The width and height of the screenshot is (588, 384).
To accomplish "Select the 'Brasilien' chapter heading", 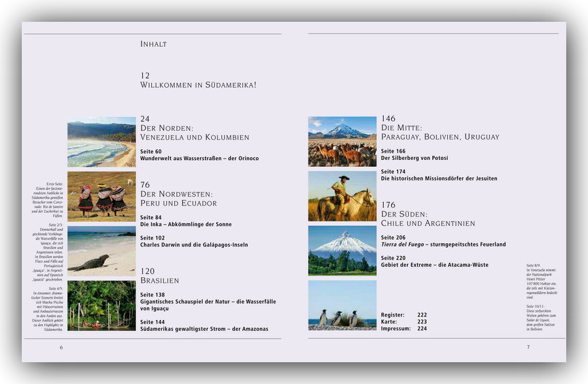I will 160,281.
